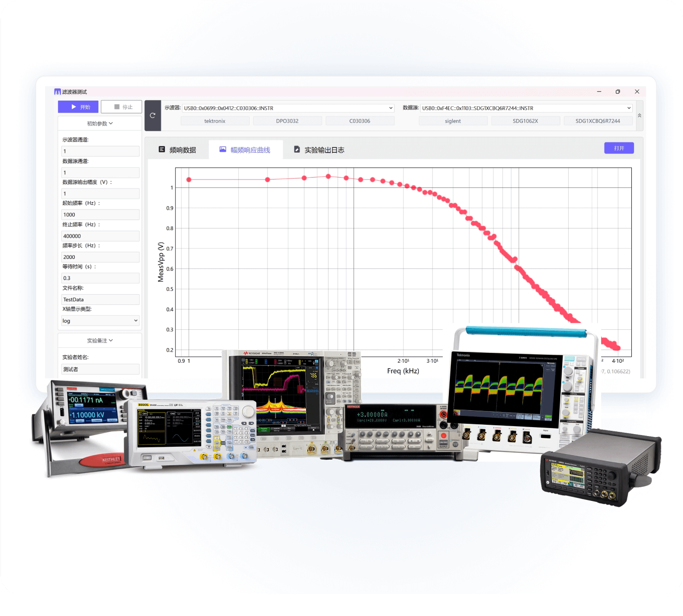Click the 频响数据 list icon

tap(162, 149)
